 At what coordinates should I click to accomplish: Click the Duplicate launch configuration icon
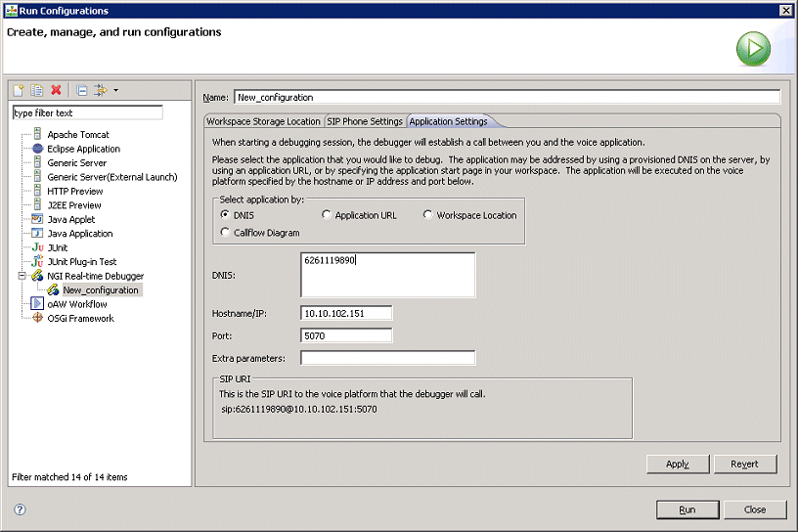coord(36,90)
